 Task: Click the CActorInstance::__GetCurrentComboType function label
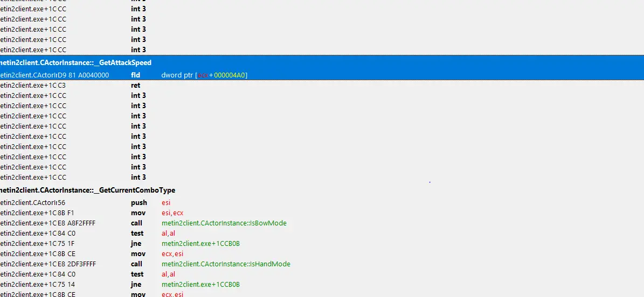[87, 190]
